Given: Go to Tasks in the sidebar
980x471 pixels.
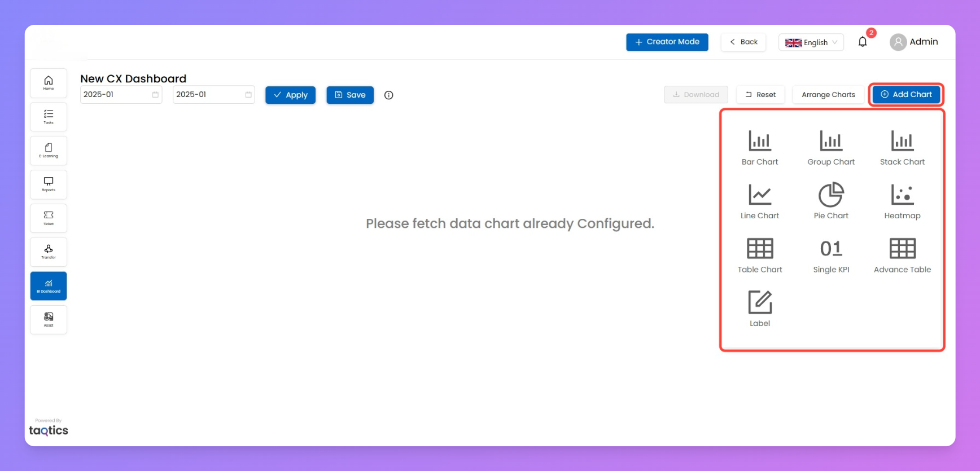Looking at the screenshot, I should click(49, 117).
